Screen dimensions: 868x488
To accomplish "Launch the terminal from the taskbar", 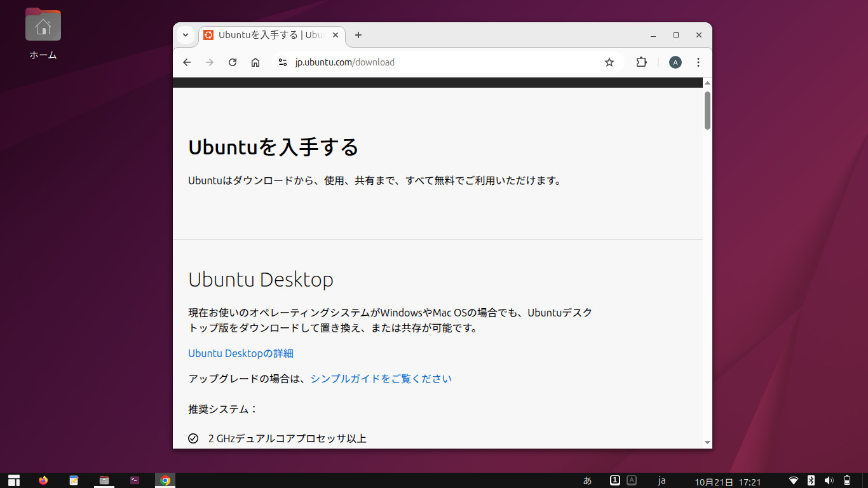I will pyautogui.click(x=134, y=480).
